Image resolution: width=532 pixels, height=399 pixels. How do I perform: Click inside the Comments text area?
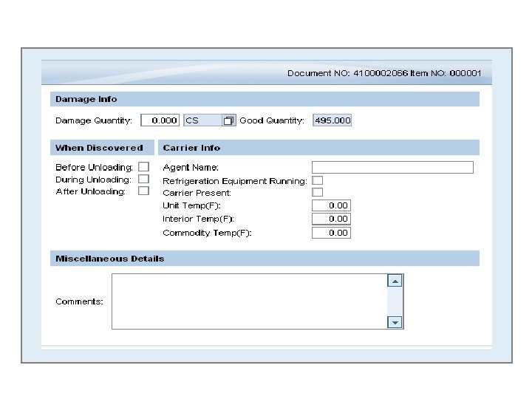[x=250, y=301]
